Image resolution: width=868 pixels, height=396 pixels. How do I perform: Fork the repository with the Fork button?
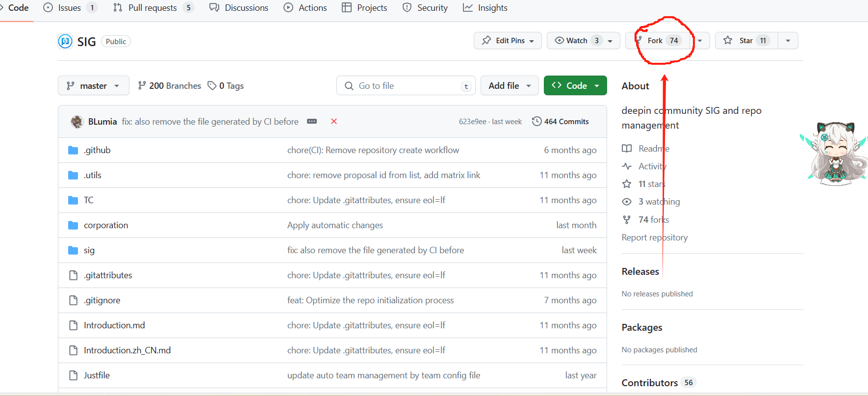658,40
